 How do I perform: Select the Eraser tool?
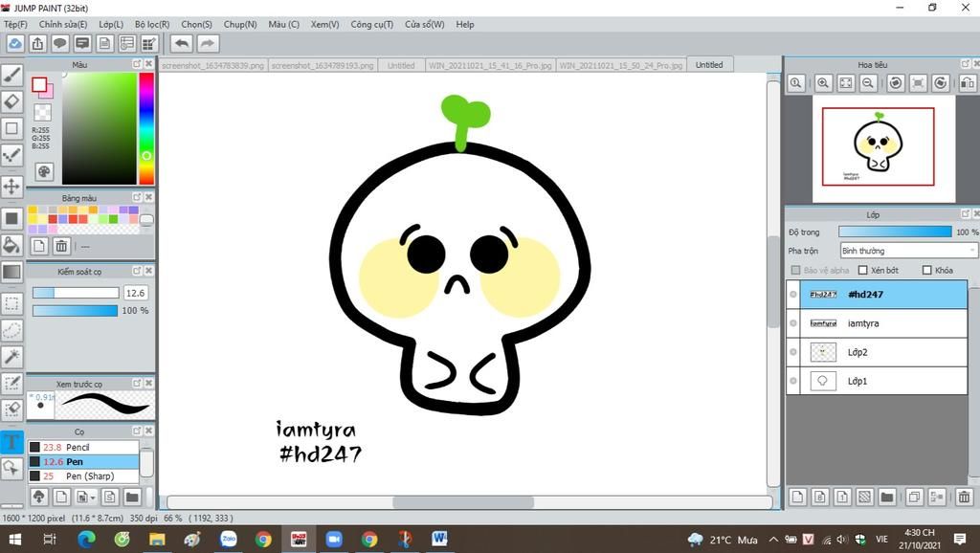[11, 101]
